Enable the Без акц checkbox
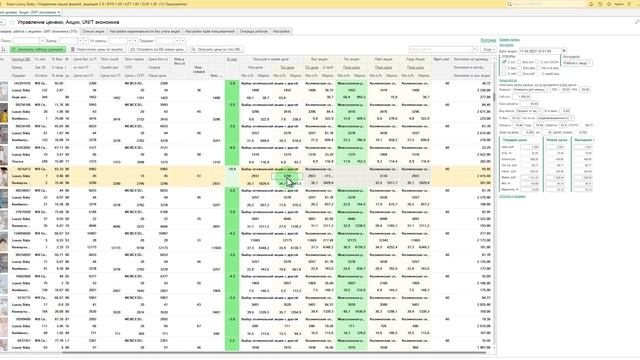 520,68
